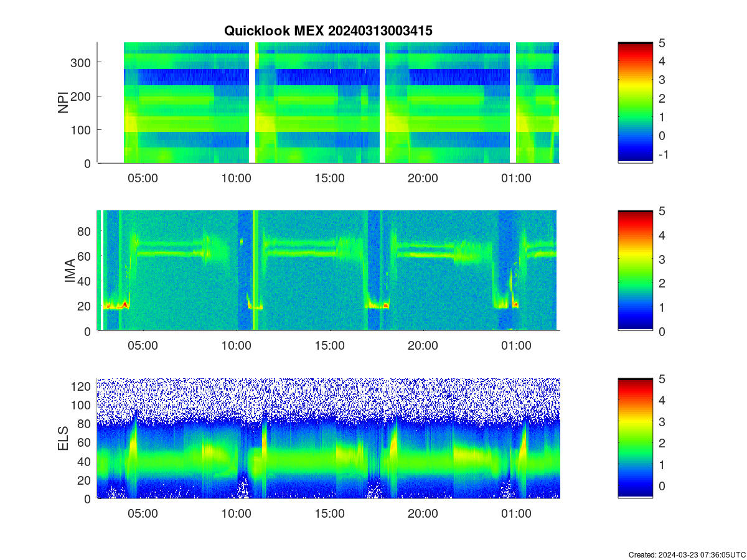
Task: Click 01:00 on the ELS time axis
Action: pos(516,514)
